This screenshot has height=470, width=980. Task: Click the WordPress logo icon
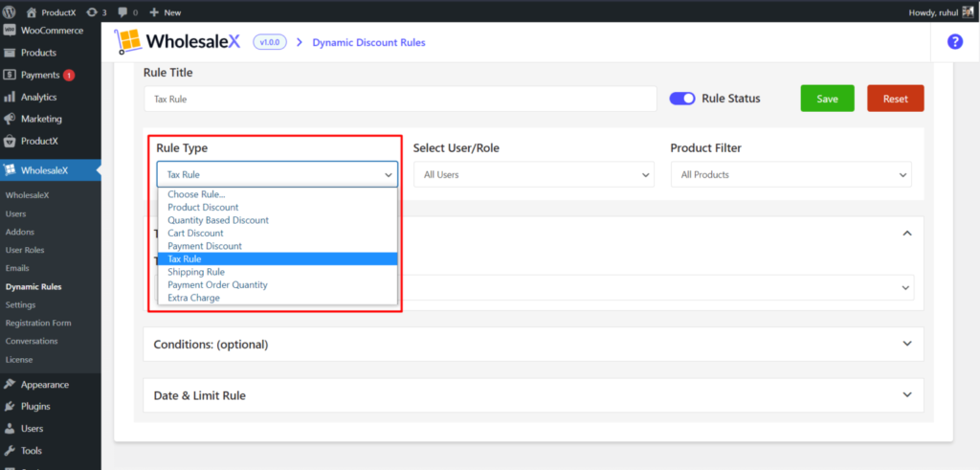(10, 11)
